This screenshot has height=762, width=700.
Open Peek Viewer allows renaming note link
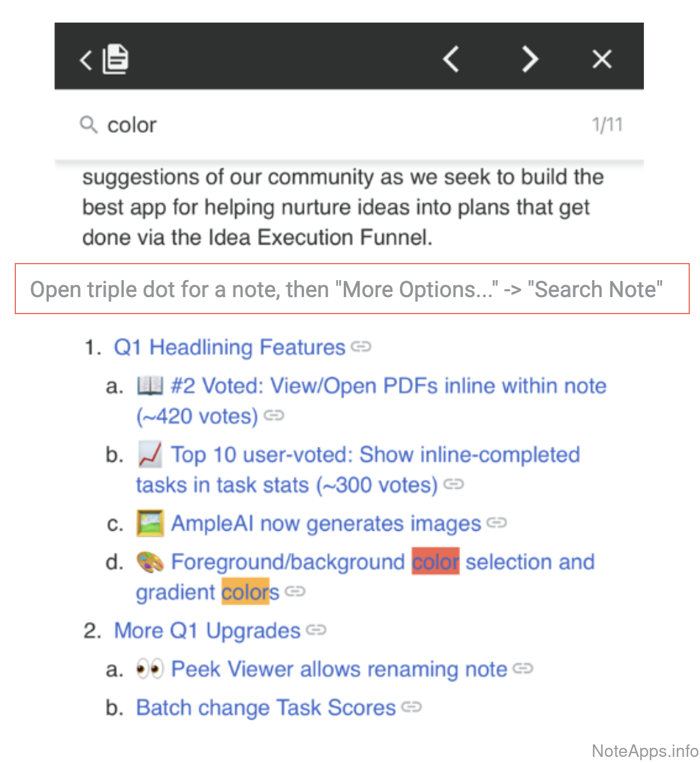339,669
